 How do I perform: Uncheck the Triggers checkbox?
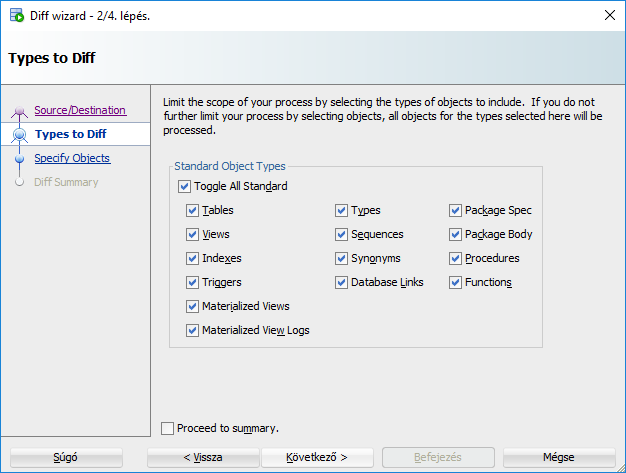192,282
